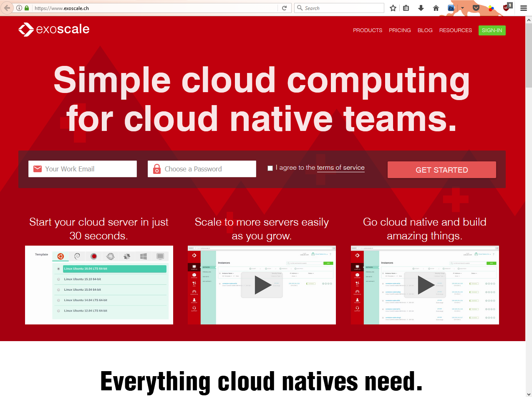Go back using the browser back arrow

coord(7,8)
